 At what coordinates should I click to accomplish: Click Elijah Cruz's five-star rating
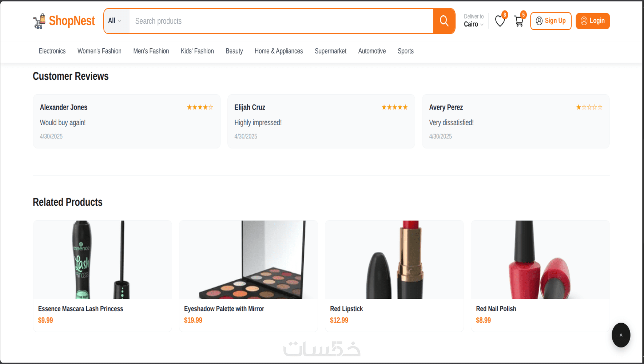395,107
